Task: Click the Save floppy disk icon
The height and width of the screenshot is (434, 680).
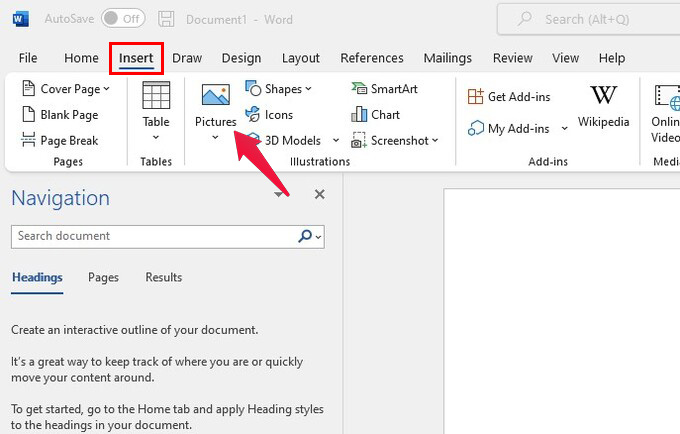Action: click(166, 19)
